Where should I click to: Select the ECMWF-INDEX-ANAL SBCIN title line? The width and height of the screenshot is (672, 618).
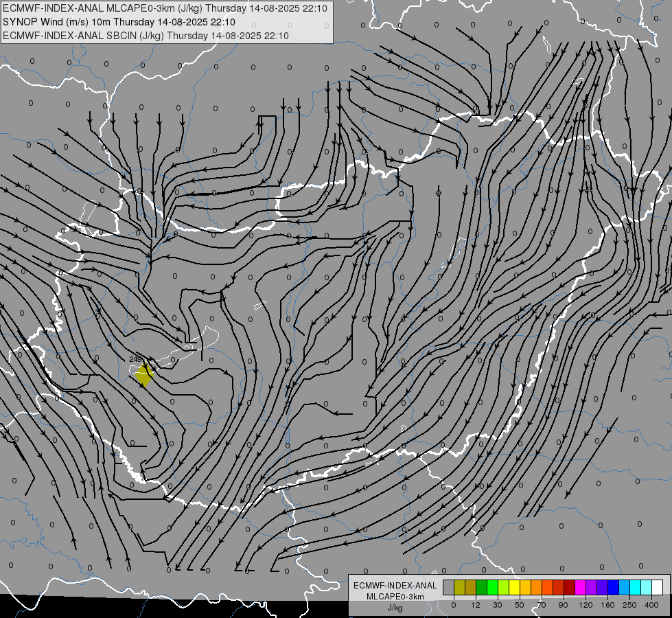point(146,36)
